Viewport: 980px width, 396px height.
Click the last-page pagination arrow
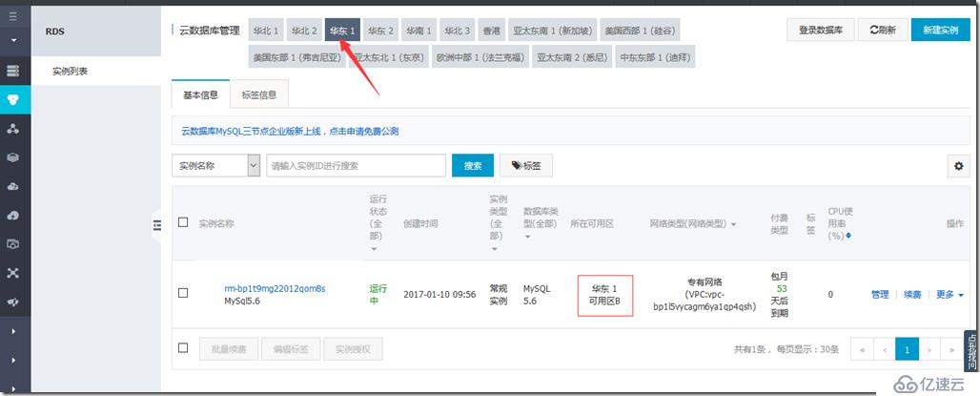click(x=951, y=349)
